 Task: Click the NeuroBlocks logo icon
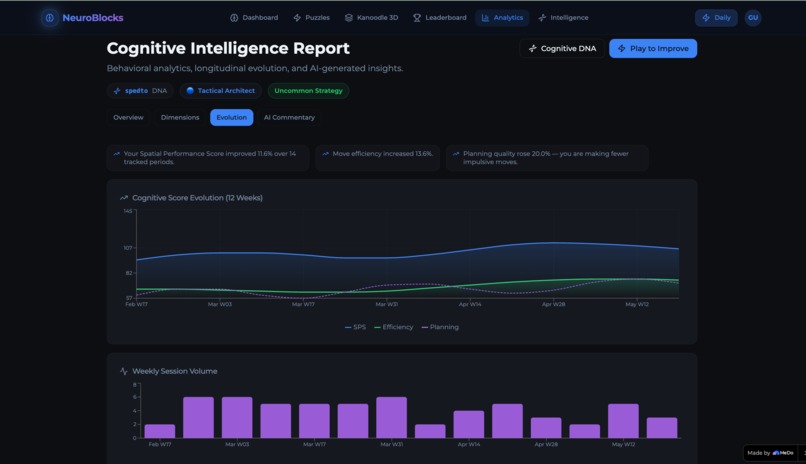point(49,17)
